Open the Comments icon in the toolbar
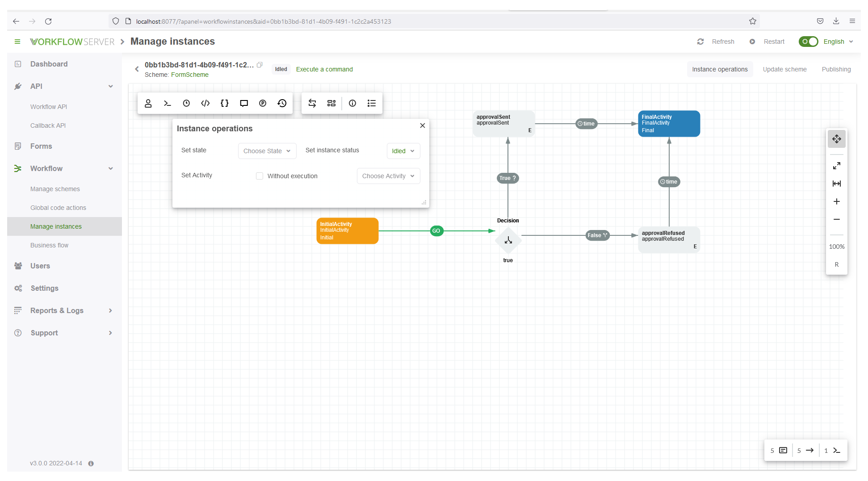The image size is (868, 481). 243,103
